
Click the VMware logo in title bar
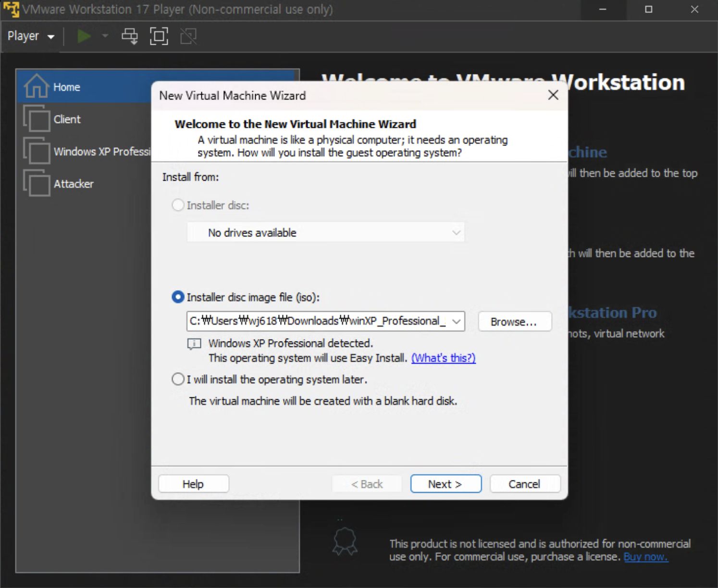[11, 9]
